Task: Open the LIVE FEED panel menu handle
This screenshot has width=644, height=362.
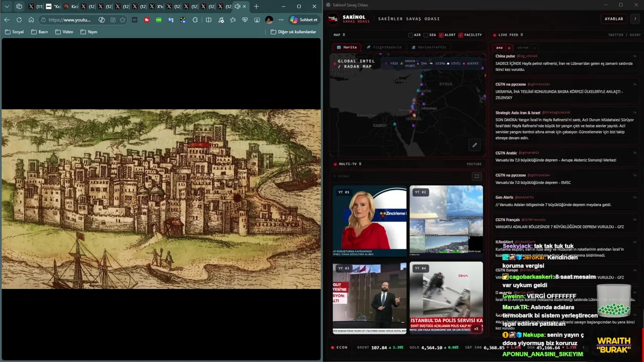Action: [x=522, y=35]
